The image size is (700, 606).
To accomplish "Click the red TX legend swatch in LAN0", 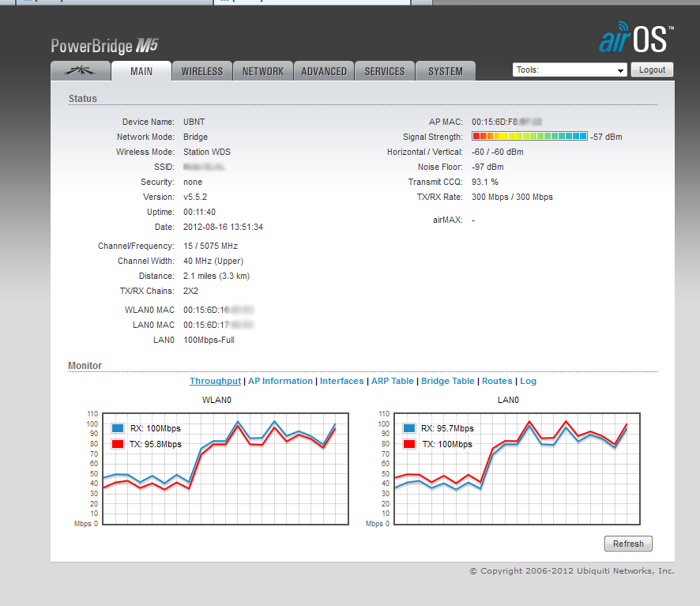I will click(409, 444).
